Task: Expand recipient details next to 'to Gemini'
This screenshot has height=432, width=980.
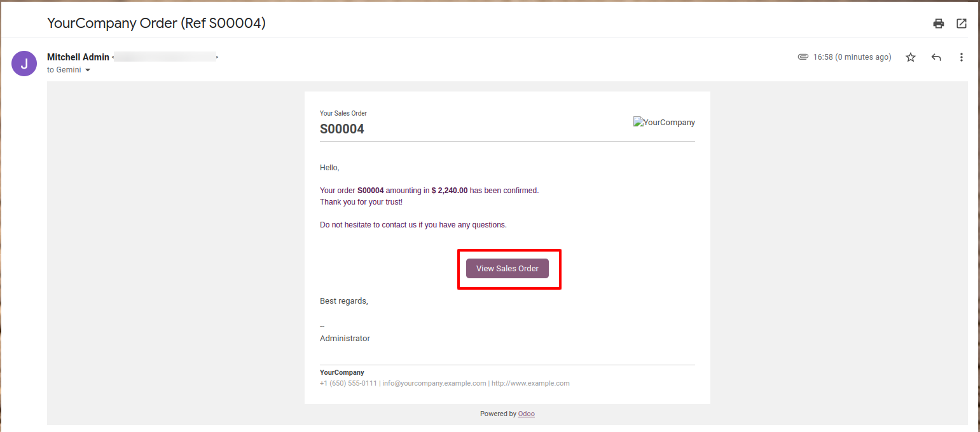Action: [x=88, y=70]
